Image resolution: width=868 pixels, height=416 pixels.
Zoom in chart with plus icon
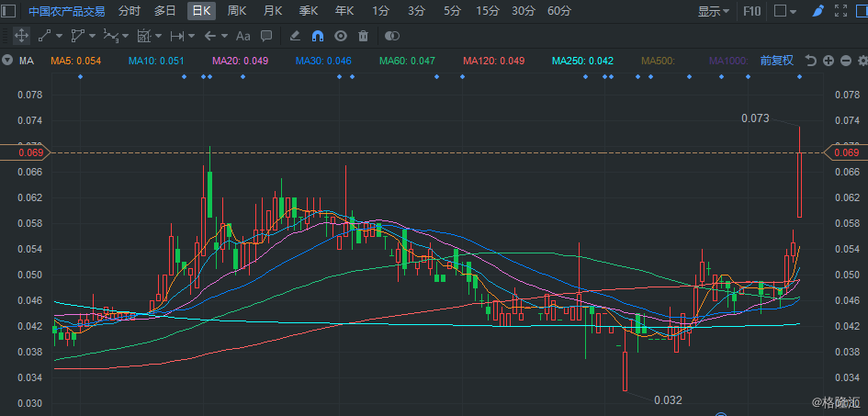[829, 61]
